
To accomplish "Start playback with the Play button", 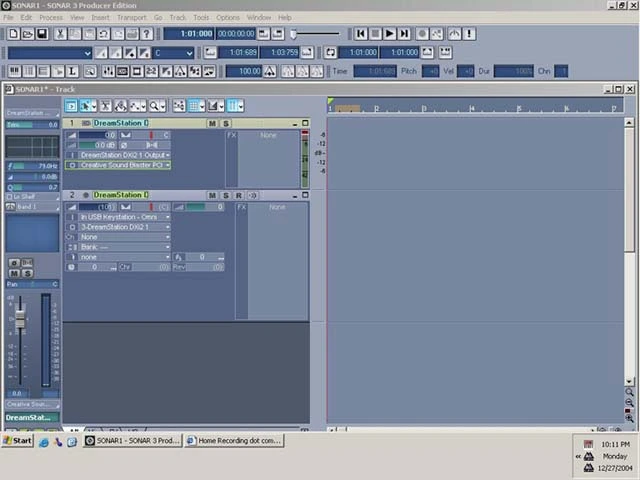I will [389, 34].
